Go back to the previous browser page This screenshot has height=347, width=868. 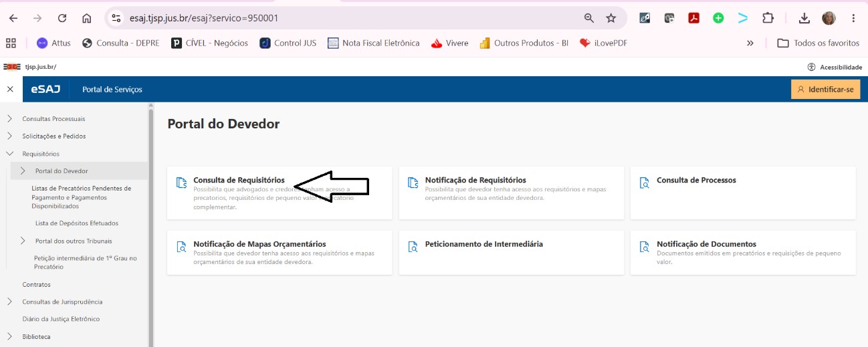tap(13, 18)
